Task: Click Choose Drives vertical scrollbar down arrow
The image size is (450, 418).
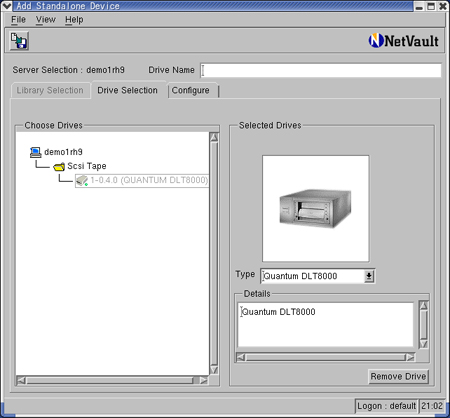Action: tap(214, 370)
